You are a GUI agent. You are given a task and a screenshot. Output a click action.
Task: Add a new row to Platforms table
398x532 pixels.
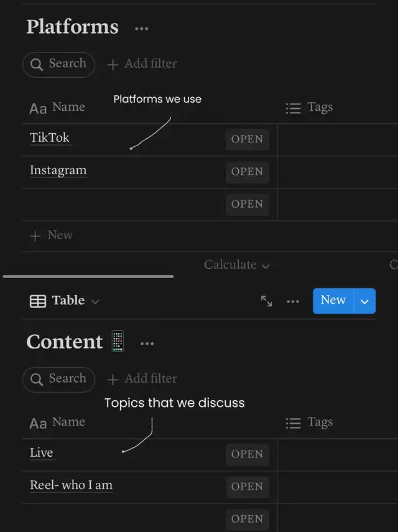(x=52, y=235)
